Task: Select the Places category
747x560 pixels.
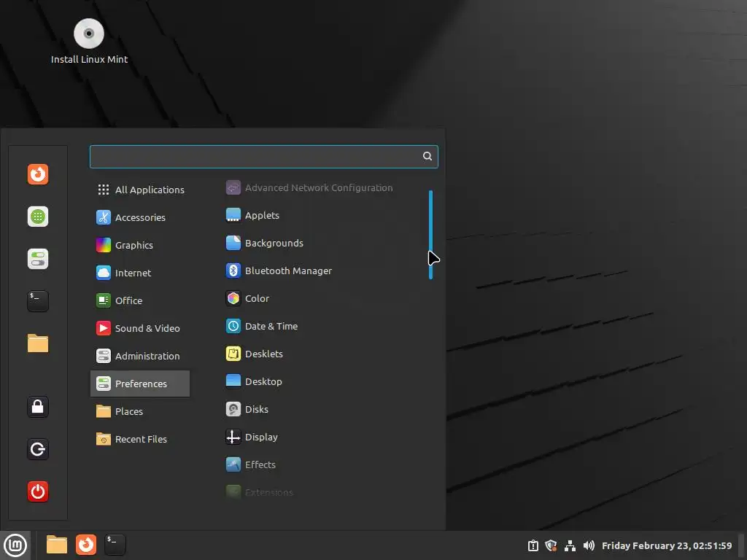Action: pos(140,411)
